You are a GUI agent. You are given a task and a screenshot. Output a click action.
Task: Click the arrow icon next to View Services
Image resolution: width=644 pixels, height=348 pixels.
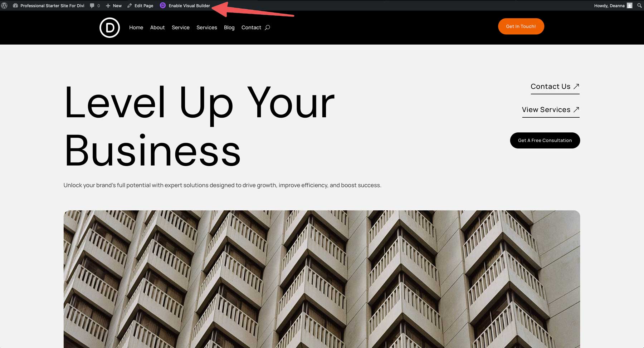pos(577,109)
